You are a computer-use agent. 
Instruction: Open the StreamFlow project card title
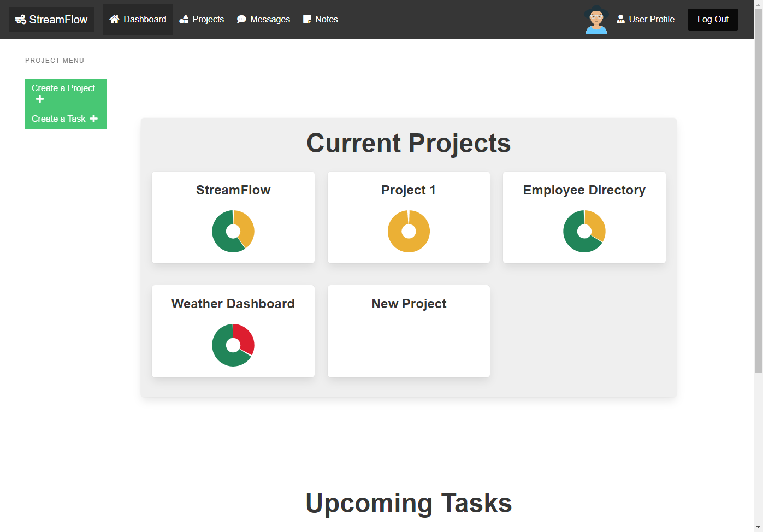(233, 190)
